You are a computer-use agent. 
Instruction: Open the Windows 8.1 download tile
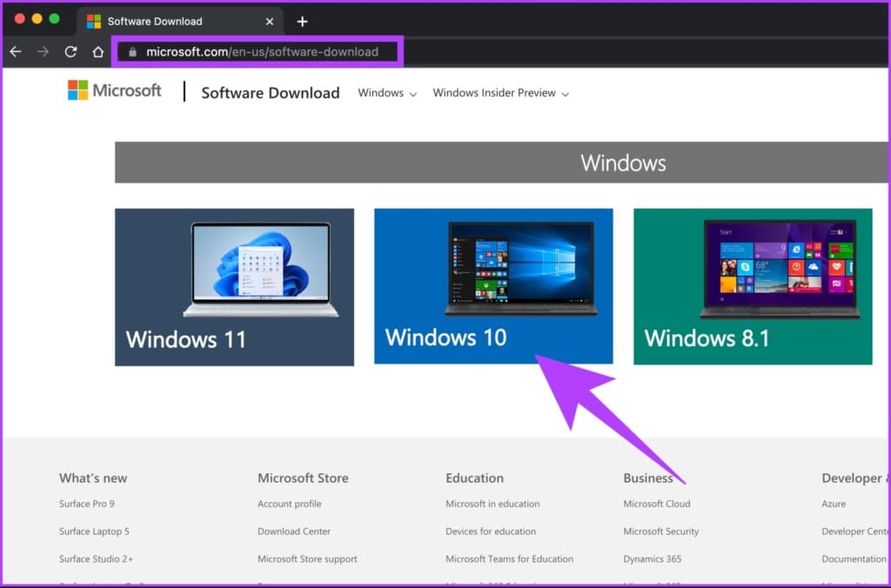tap(753, 286)
